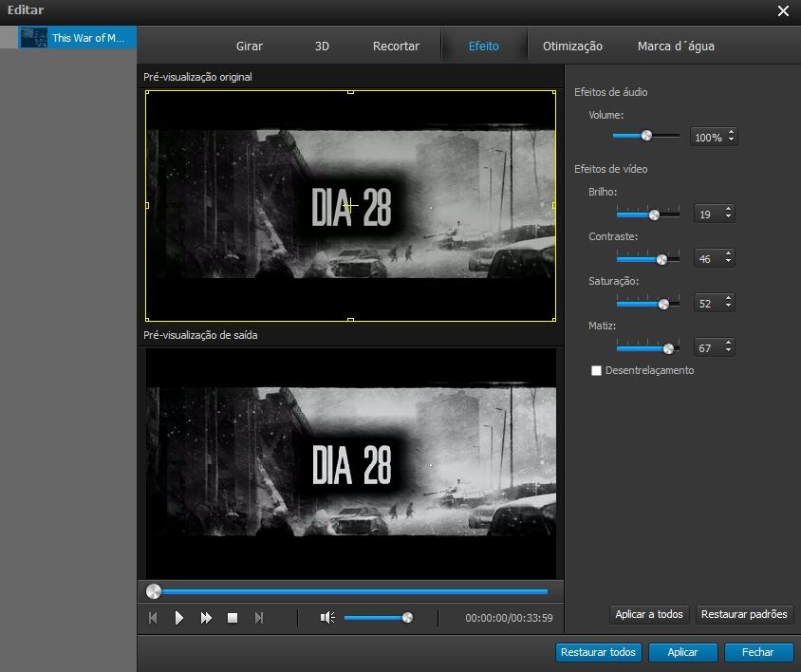Close the Editar window
The image size is (801, 672).
(x=783, y=11)
